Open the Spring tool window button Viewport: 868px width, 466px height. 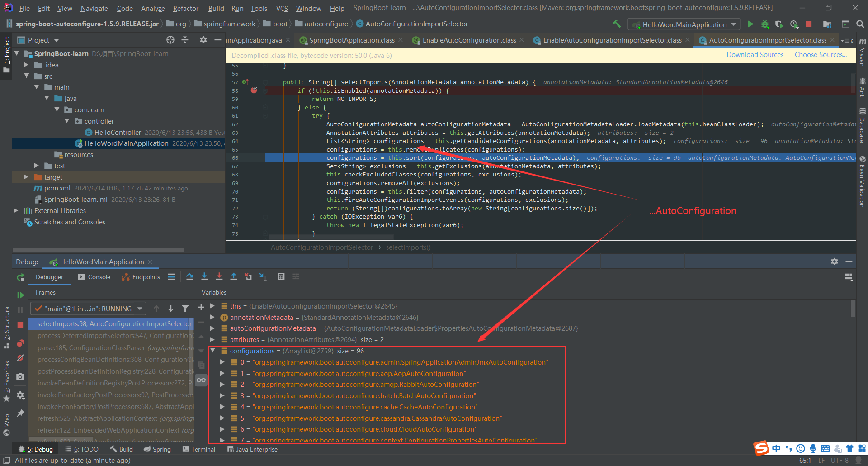[157, 449]
